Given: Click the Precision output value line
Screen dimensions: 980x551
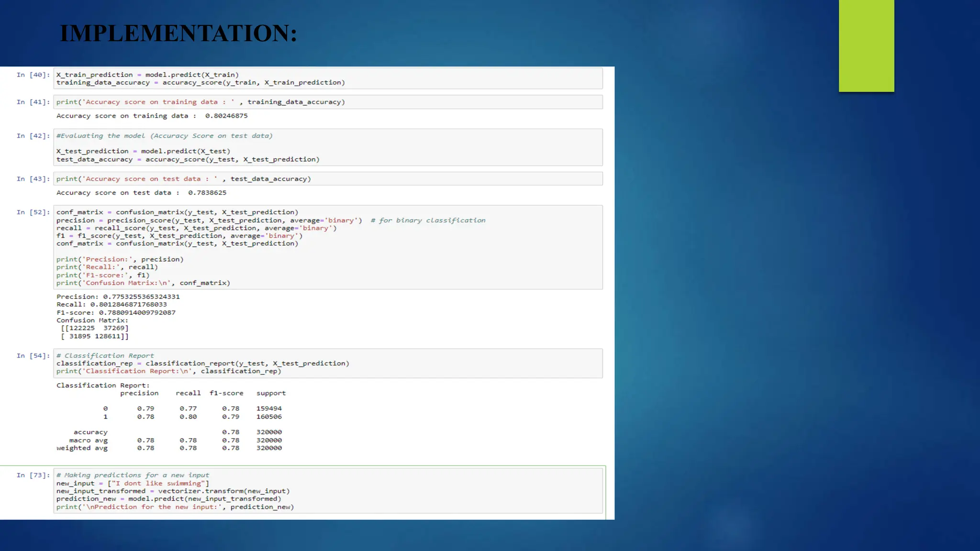Looking at the screenshot, I should click(118, 297).
